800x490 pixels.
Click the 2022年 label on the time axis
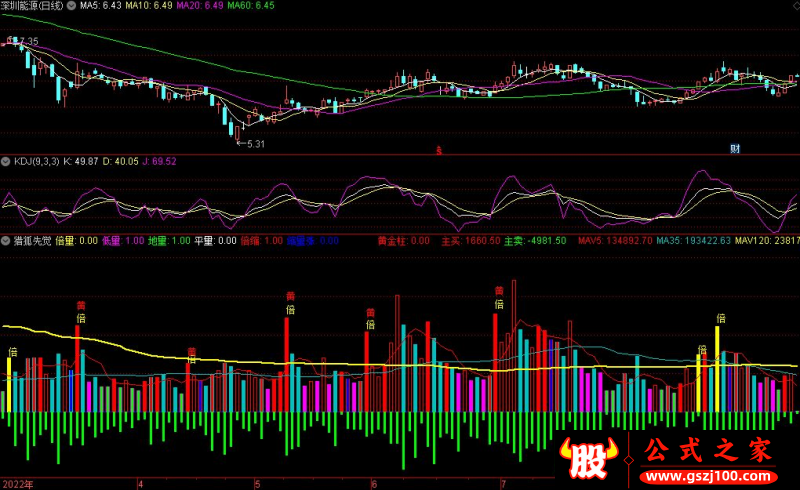pos(18,484)
